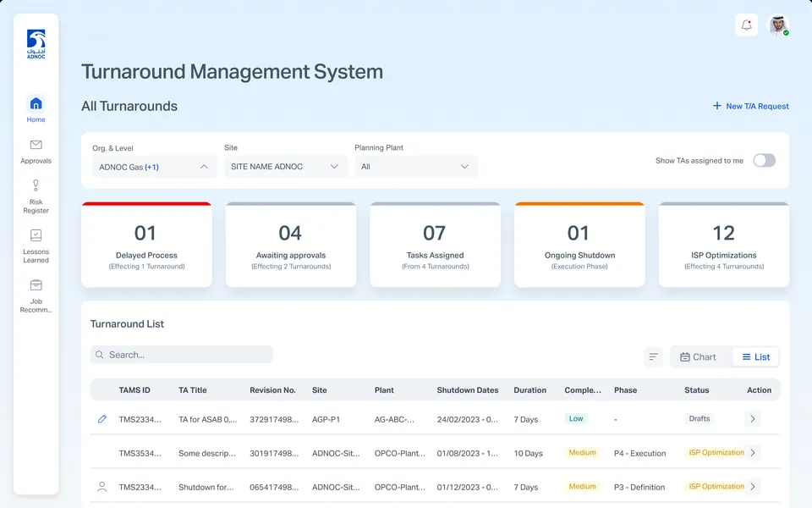Click edit pencil on TA for ASAB row

102,419
